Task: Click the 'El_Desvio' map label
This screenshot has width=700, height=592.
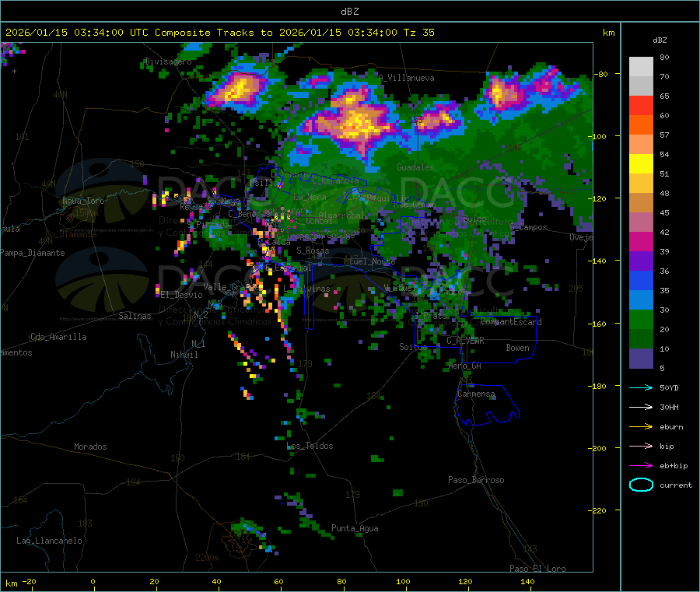Action: pos(181,295)
